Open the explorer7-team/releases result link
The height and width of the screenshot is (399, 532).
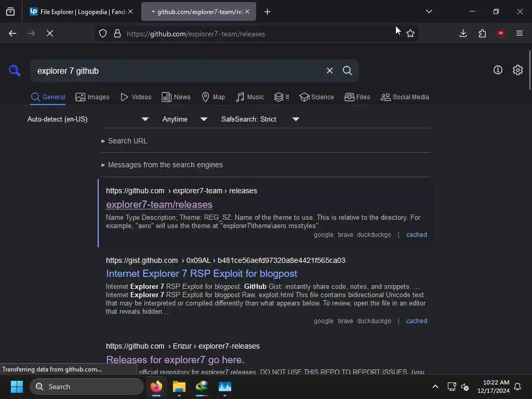coord(159,205)
